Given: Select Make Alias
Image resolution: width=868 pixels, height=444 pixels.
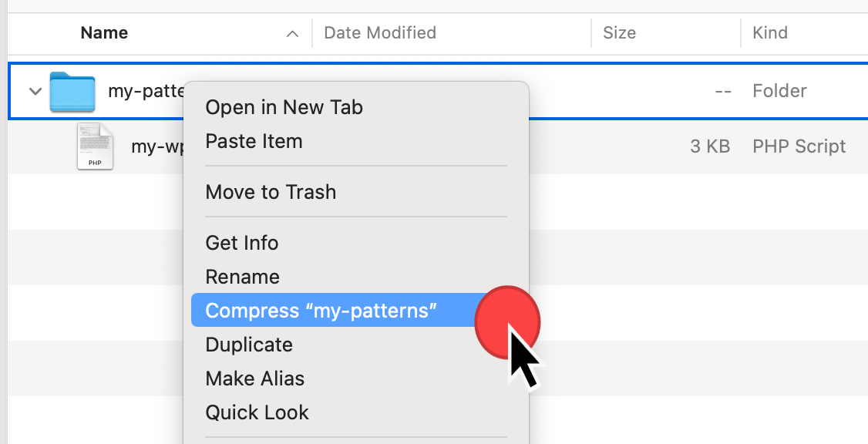Looking at the screenshot, I should pyautogui.click(x=254, y=378).
